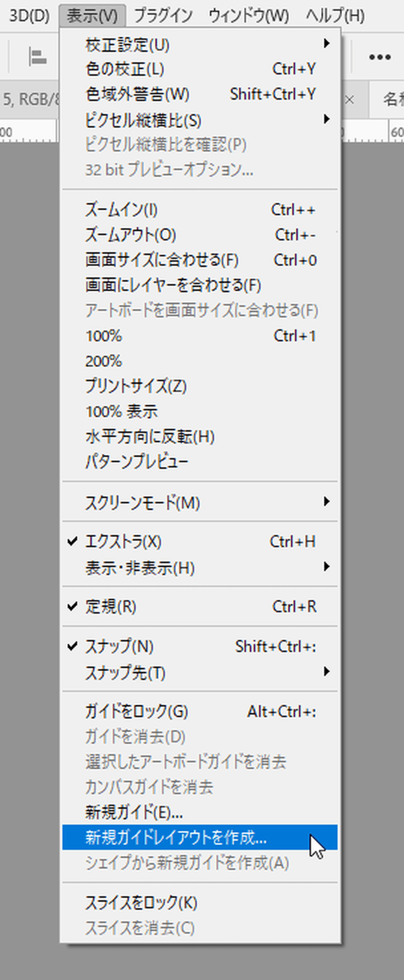The height and width of the screenshot is (980, 404).
Task: Choose 画面サイズに合わせる(F)
Action: click(162, 260)
